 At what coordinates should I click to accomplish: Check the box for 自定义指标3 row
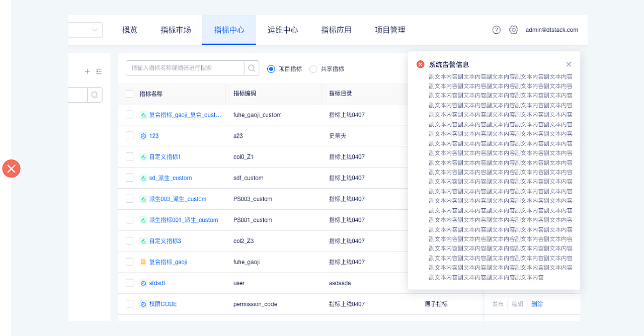[130, 241]
